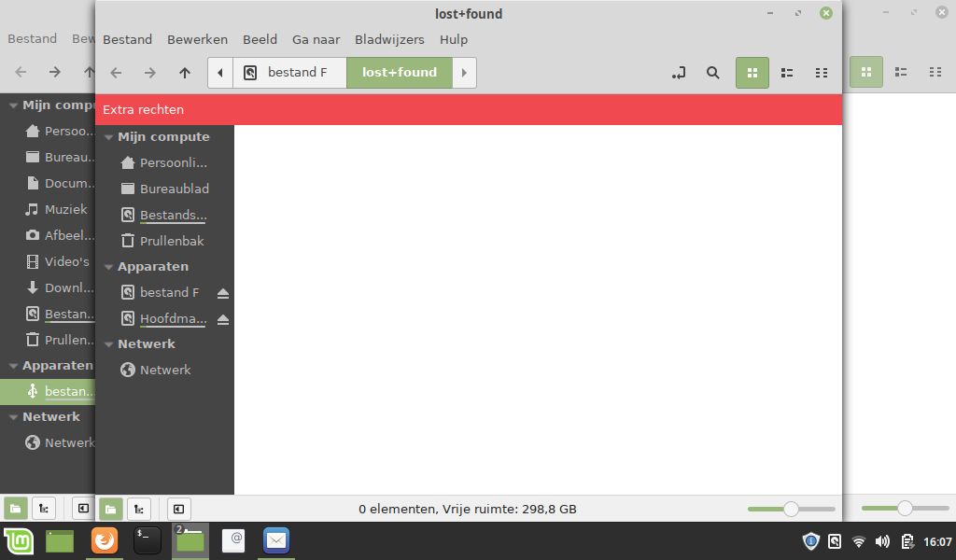
Task: Adjust the icon zoom slider
Action: (x=791, y=509)
